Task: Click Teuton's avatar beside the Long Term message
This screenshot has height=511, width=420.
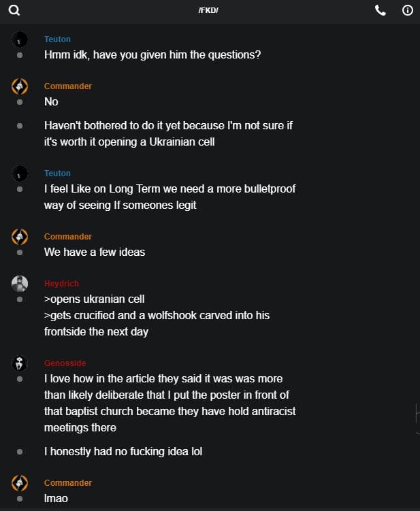Action: 20,174
